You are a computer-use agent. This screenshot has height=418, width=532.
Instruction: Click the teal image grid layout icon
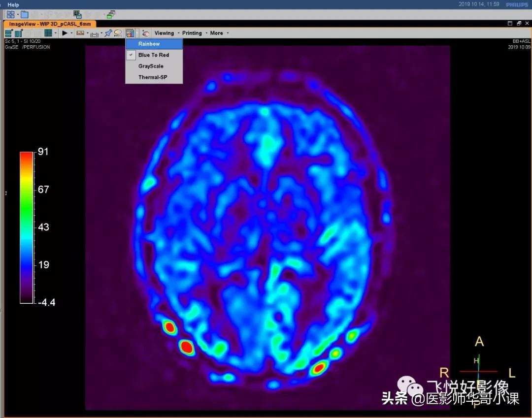pos(48,33)
